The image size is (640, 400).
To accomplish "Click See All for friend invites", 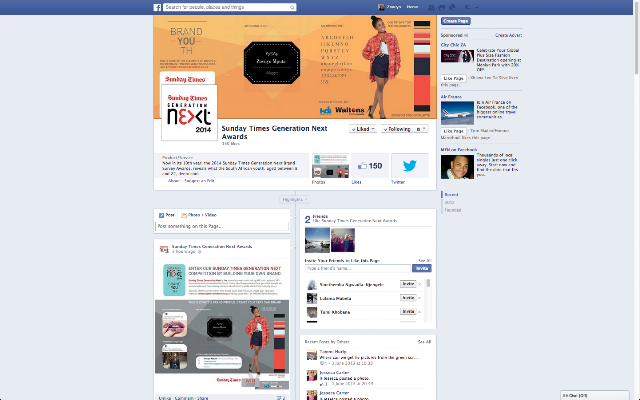I will [424, 260].
